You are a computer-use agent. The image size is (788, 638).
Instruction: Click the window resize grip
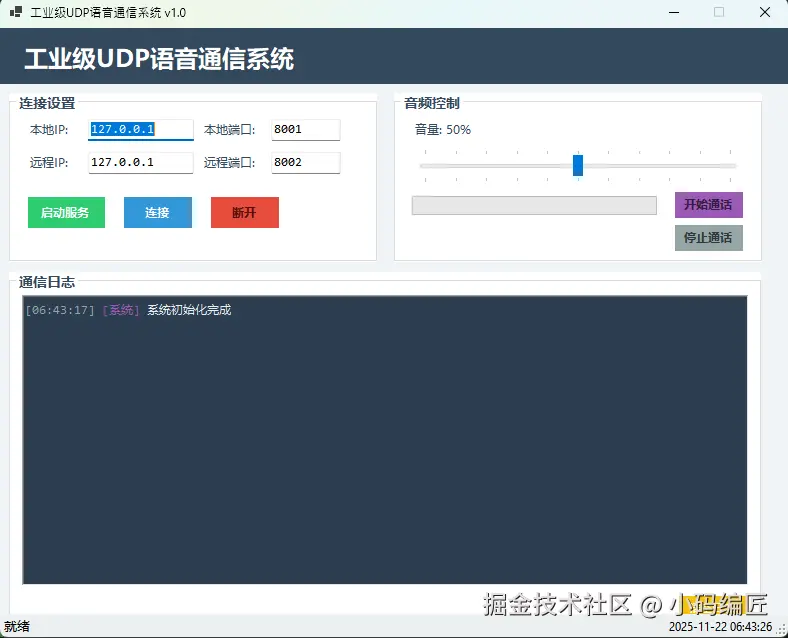coord(782,631)
